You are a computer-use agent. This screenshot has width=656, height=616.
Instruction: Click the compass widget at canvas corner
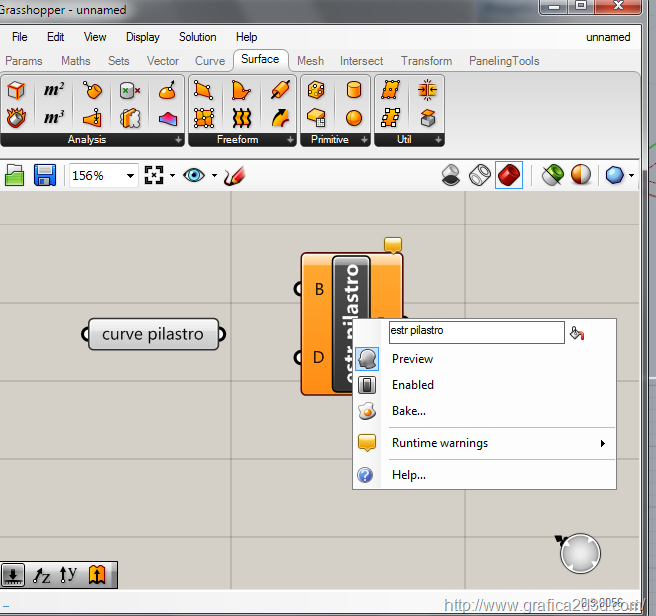(x=580, y=553)
